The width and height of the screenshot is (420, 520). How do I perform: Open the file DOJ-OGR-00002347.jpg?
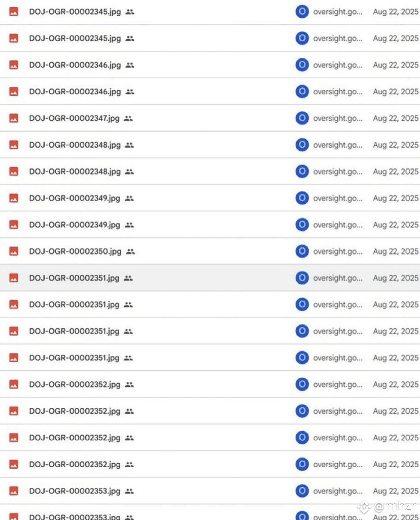coord(74,118)
